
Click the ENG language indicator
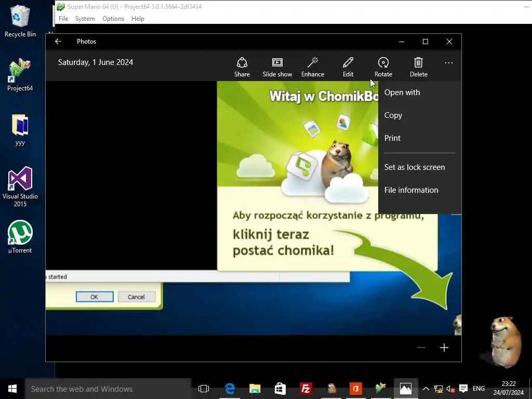pos(478,389)
